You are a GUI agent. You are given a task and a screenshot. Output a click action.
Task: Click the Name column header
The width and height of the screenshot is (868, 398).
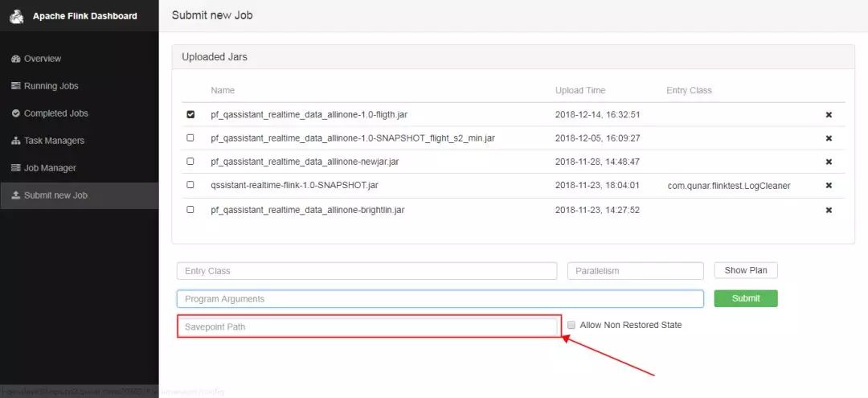pos(223,90)
